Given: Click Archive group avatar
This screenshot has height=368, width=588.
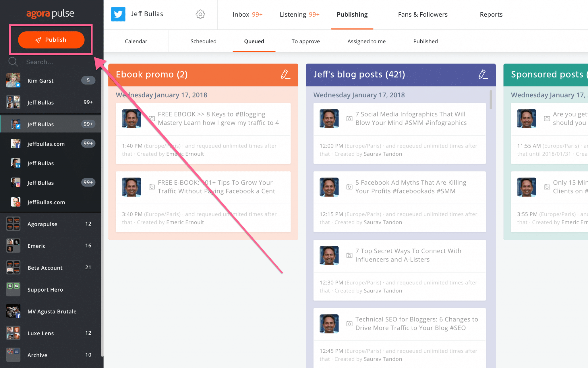Looking at the screenshot, I should (13, 355).
